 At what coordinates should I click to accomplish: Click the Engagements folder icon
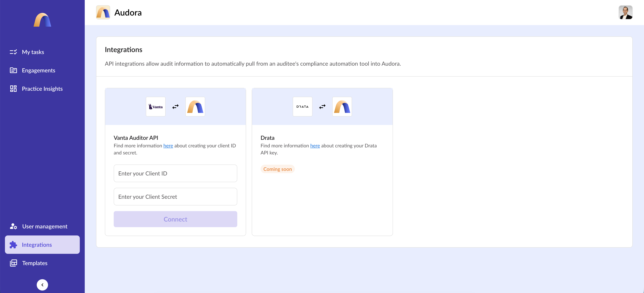point(13,70)
